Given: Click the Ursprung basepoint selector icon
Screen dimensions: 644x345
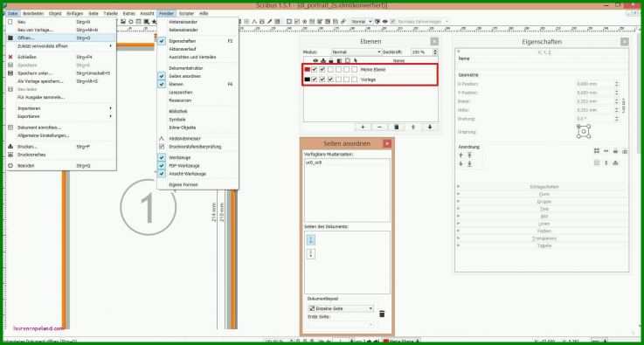Looking at the screenshot, I should coord(583,131).
